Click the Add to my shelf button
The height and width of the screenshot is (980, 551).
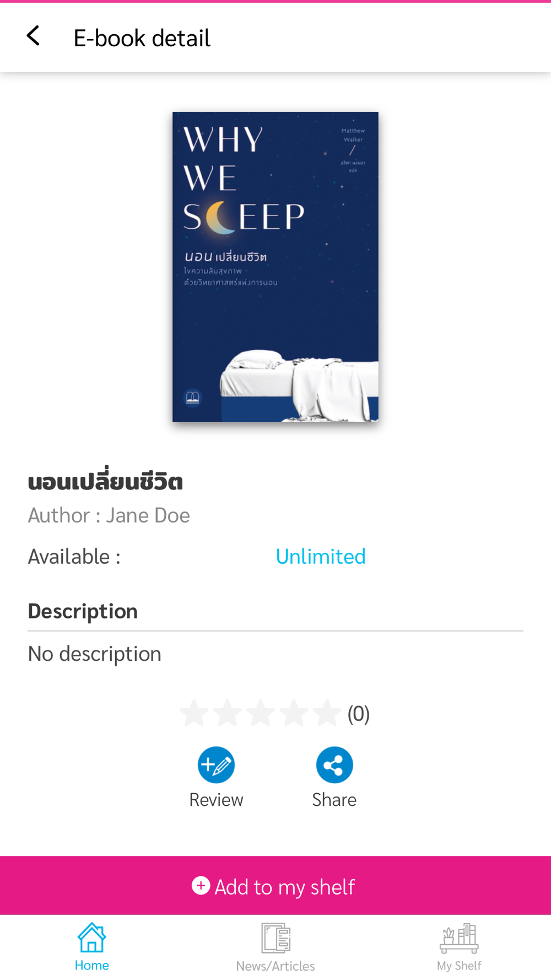click(275, 885)
